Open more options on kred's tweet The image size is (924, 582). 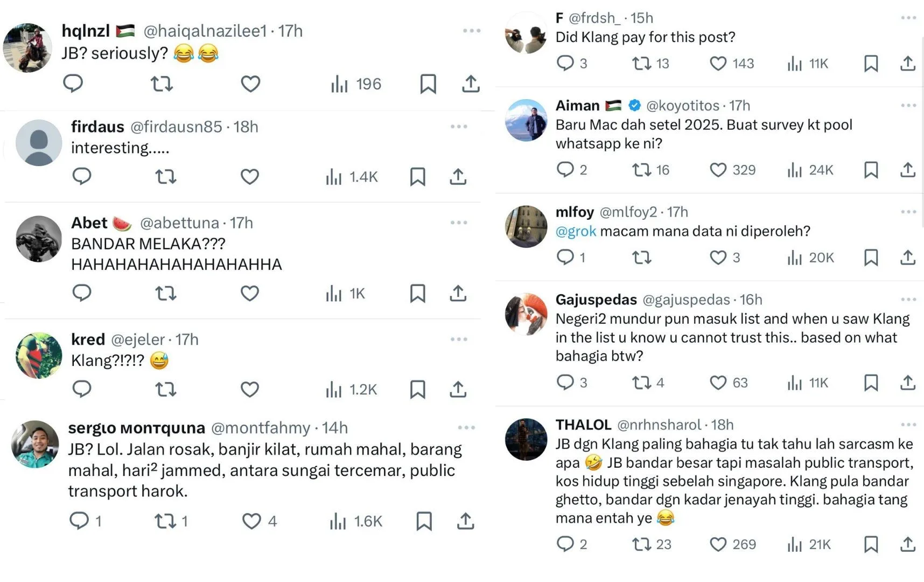tap(459, 339)
